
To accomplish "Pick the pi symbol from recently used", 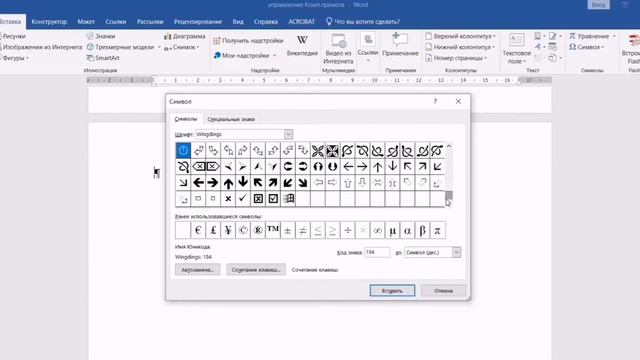I will (438, 230).
